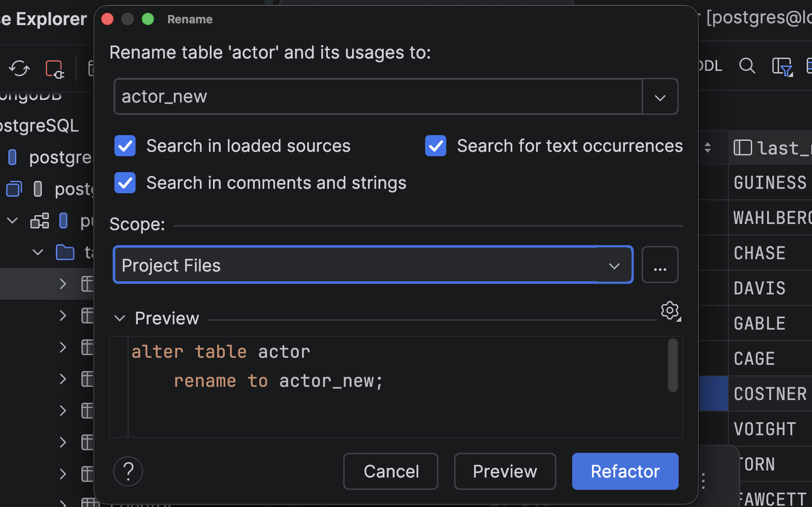Open the search icon in the data editor toolbar

(x=747, y=66)
